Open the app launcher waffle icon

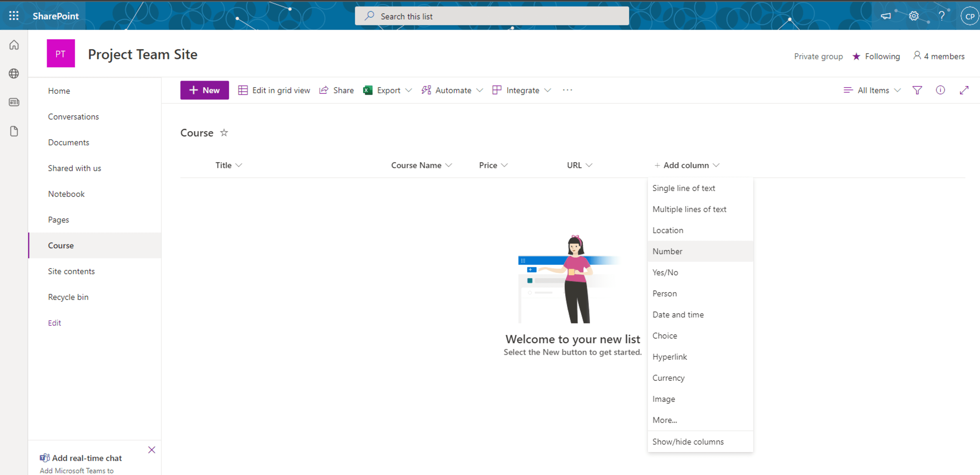[14, 16]
